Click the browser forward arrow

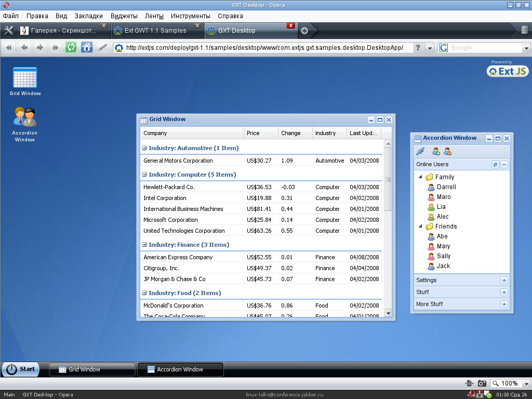coord(39,47)
